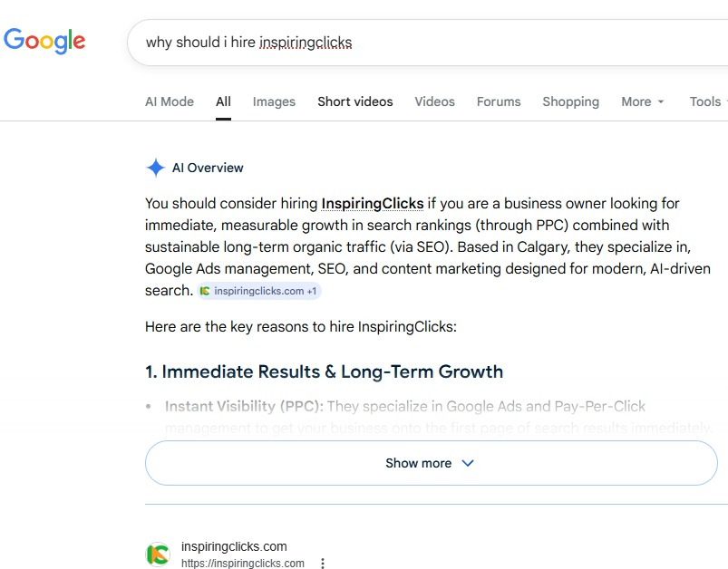Open the Short videos tab

coord(355,101)
